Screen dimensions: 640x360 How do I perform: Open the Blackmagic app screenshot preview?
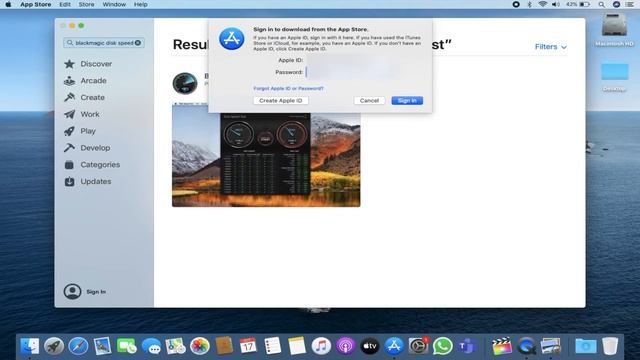(266, 156)
